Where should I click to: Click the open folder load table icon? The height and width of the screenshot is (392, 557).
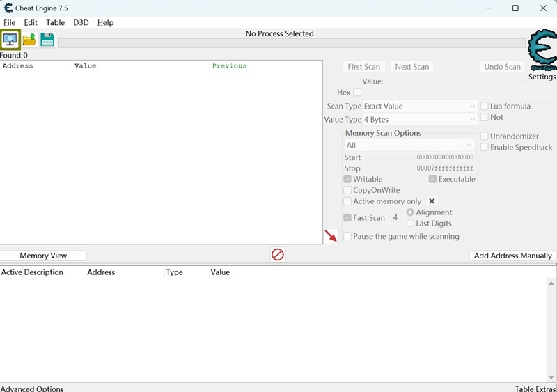click(x=29, y=40)
